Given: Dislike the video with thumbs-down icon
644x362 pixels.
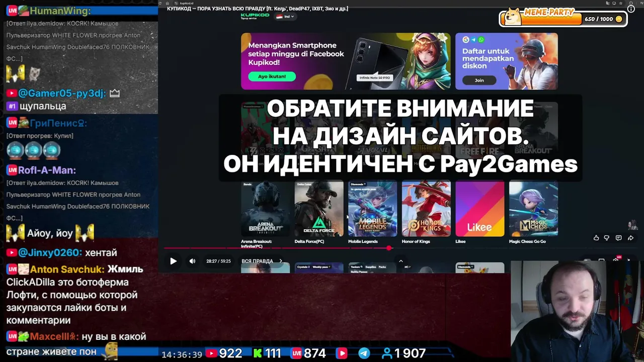Looking at the screenshot, I should 607,238.
